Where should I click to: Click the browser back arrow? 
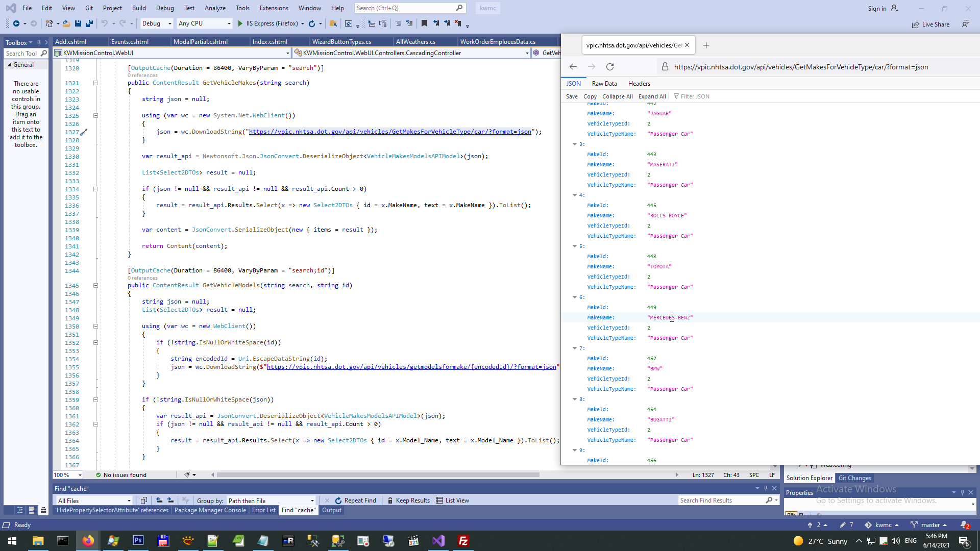[x=573, y=67]
